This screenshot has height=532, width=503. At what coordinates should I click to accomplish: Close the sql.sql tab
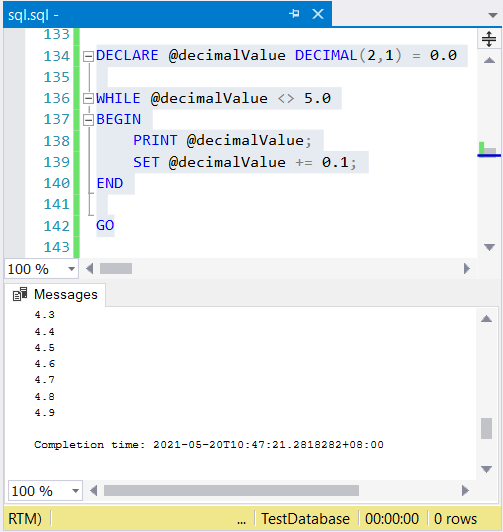[x=318, y=14]
